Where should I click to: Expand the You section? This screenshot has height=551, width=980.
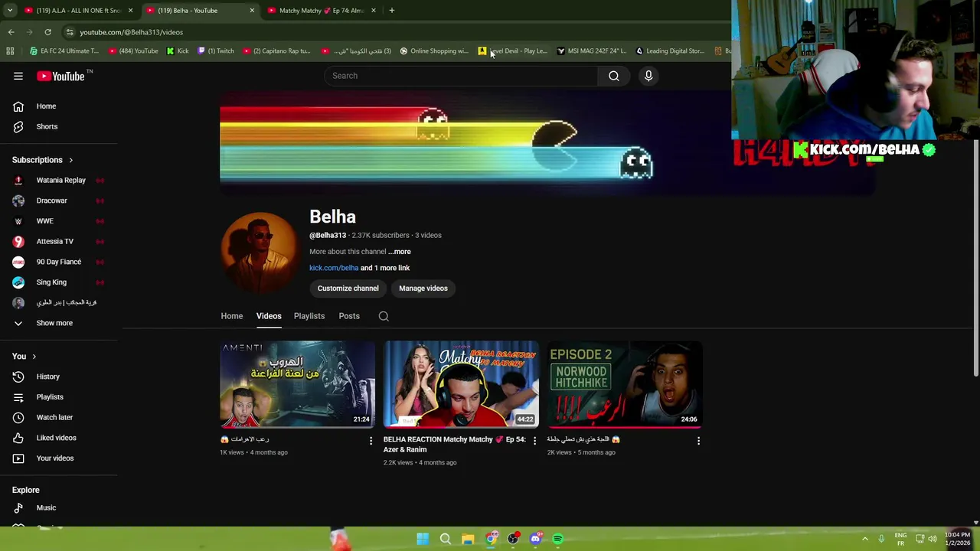tap(24, 356)
